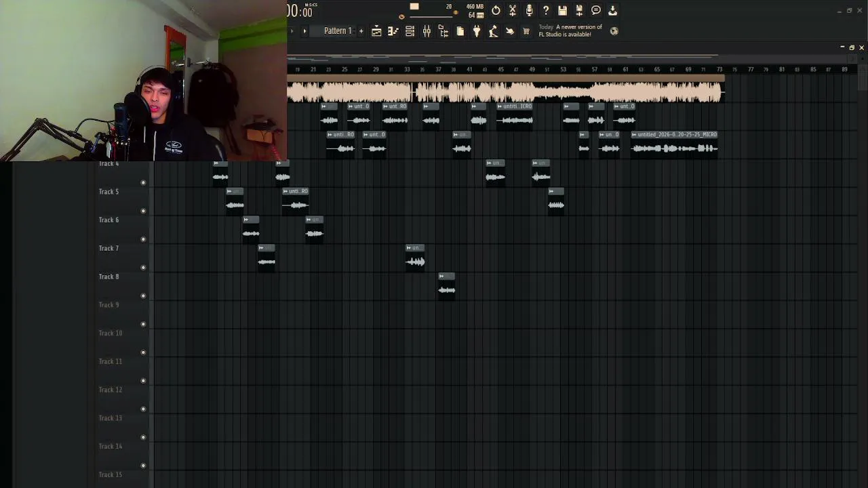Click the stacked pages project icon
Screen dimensions: 868x488
[460, 31]
